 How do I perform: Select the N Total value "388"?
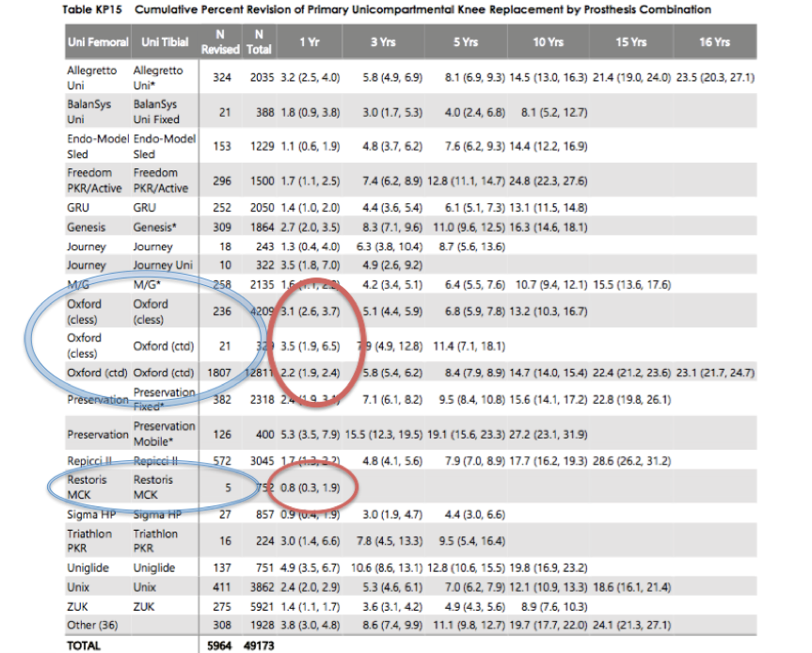[265, 112]
